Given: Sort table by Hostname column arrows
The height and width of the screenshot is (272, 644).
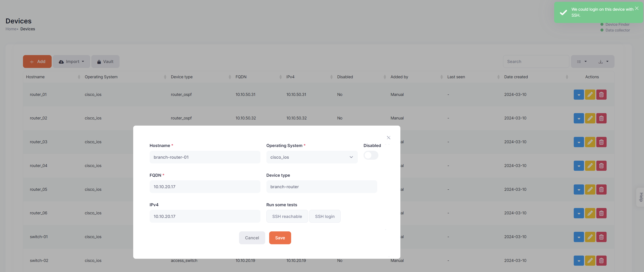Looking at the screenshot, I should tap(79, 77).
